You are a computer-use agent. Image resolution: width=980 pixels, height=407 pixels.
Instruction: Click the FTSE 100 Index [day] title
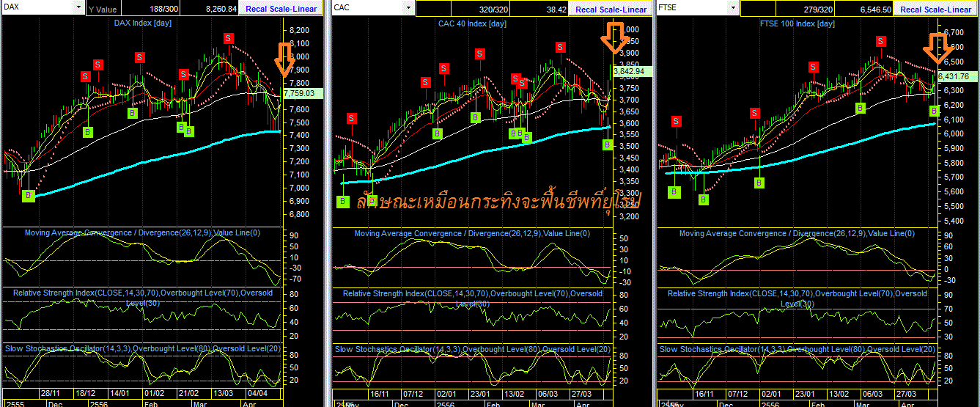[797, 23]
